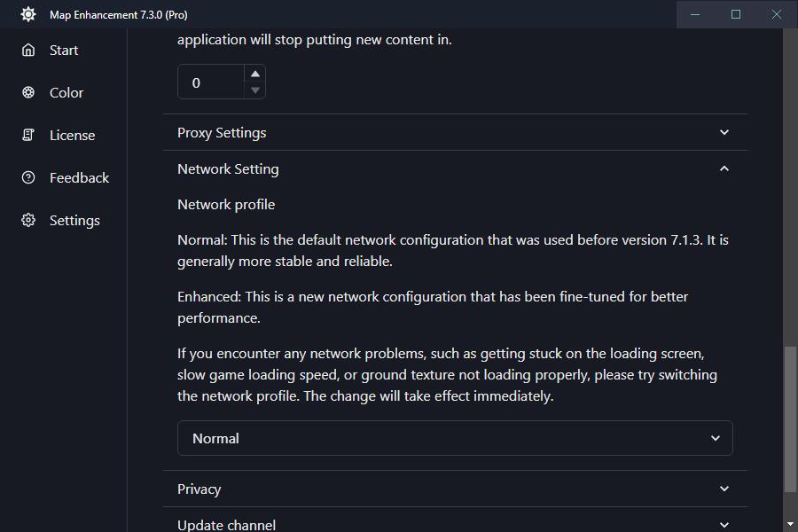Image resolution: width=798 pixels, height=532 pixels.
Task: Click the Feedback icon in the sidebar
Action: click(x=29, y=177)
